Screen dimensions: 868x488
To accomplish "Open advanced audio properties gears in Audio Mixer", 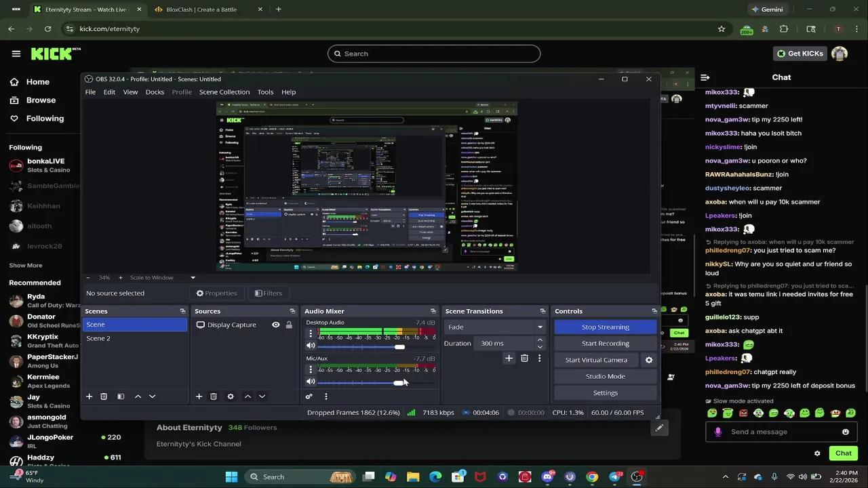I will tap(309, 396).
